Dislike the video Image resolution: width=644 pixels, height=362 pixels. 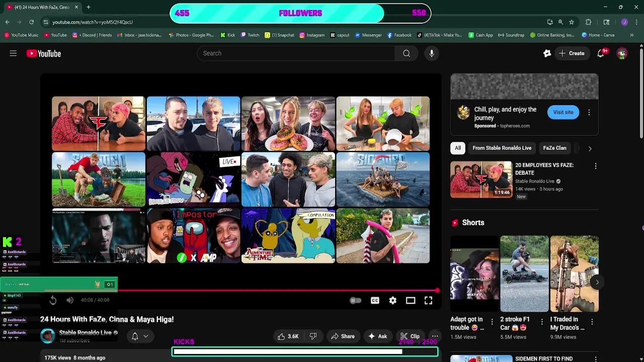(x=313, y=336)
